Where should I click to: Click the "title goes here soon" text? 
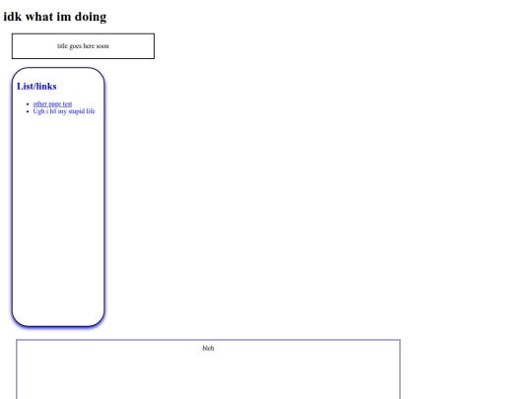(x=83, y=46)
